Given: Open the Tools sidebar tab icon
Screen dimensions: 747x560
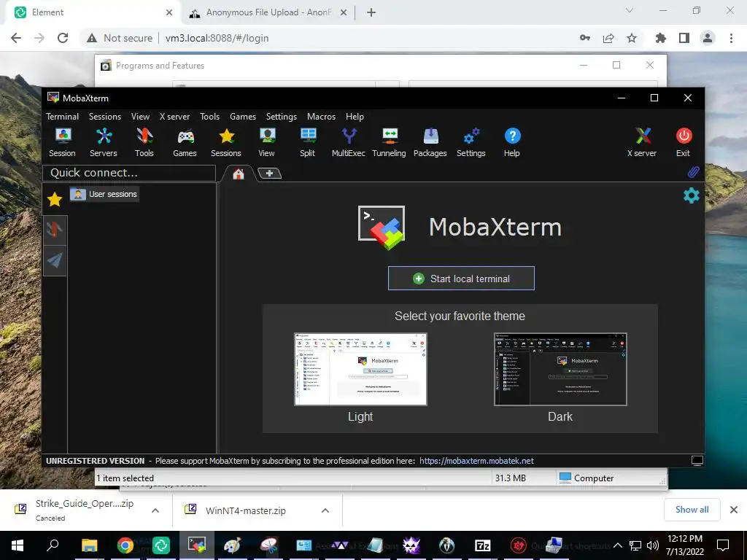Looking at the screenshot, I should pos(55,230).
